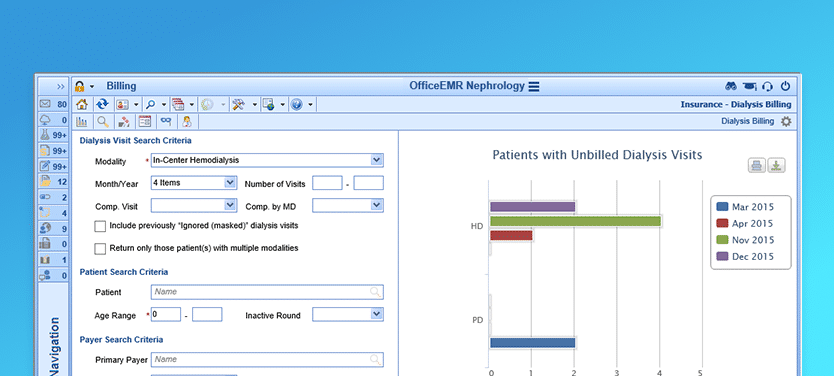Click the first Number of Visits field
Screen dimensions: 834x376
tap(327, 183)
